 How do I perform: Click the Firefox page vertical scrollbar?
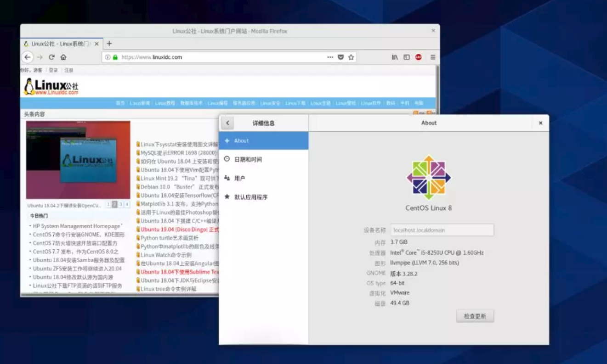point(437,90)
